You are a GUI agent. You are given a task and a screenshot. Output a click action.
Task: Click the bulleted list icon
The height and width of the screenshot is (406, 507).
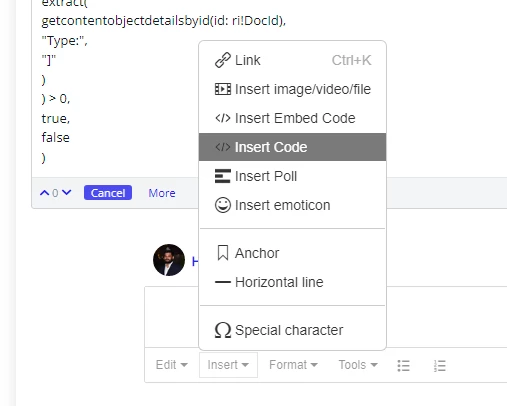(x=403, y=366)
